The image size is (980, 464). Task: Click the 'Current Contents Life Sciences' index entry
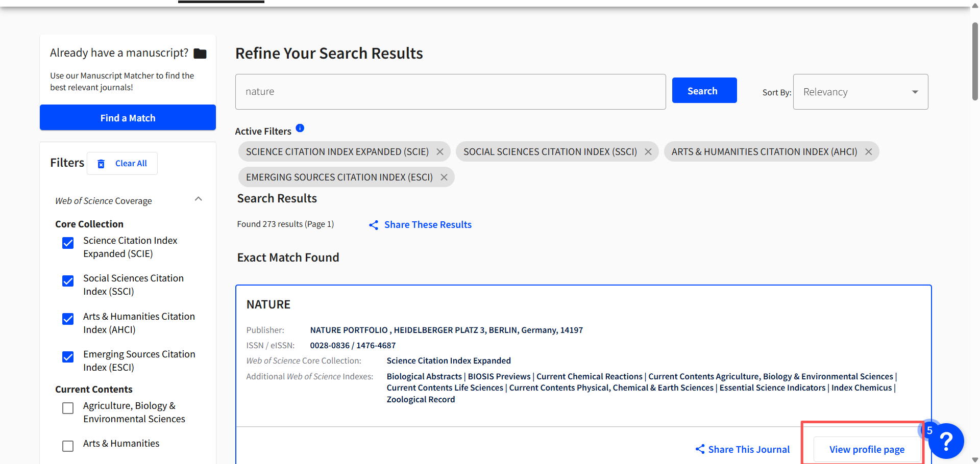pyautogui.click(x=445, y=388)
